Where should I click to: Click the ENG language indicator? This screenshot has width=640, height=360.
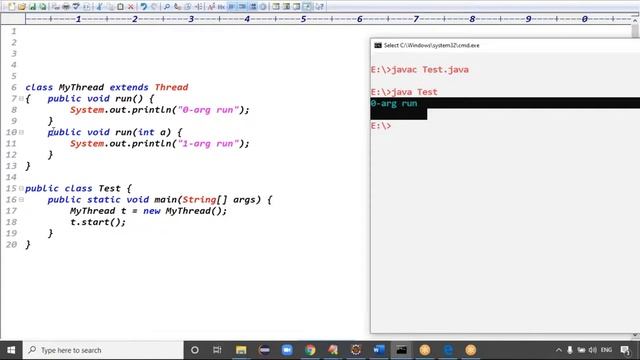(x=607, y=350)
